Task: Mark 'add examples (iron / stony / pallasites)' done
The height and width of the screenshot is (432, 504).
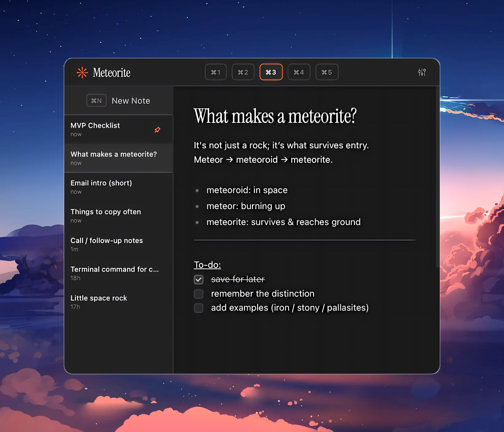Action: (x=198, y=308)
